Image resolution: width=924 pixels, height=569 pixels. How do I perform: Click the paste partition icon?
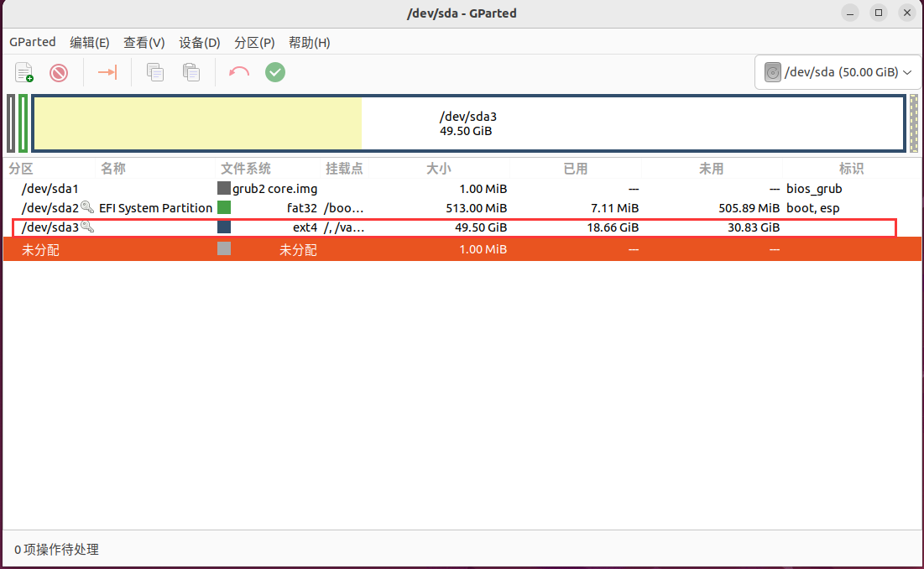click(191, 72)
